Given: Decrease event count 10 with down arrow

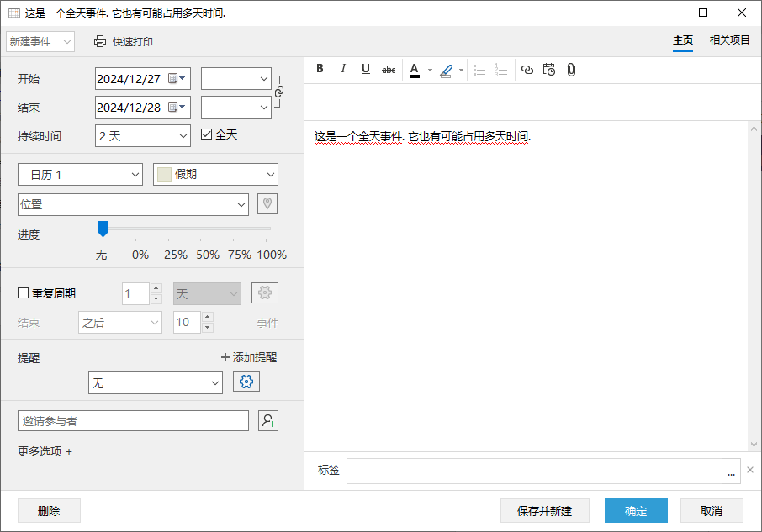Looking at the screenshot, I should click(208, 328).
